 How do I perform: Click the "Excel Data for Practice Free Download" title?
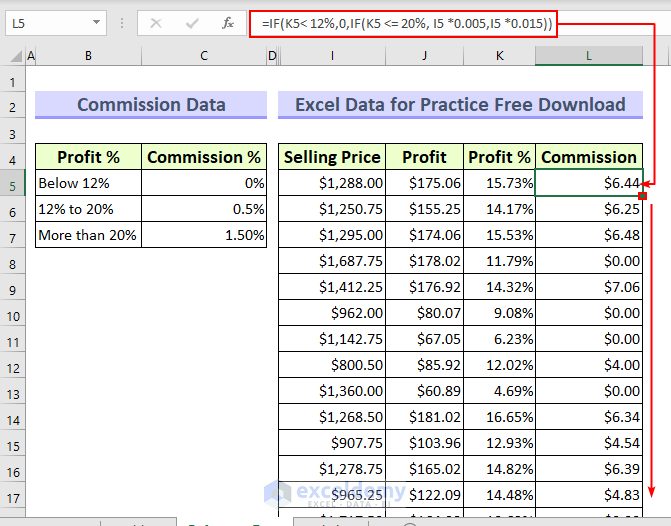(460, 105)
